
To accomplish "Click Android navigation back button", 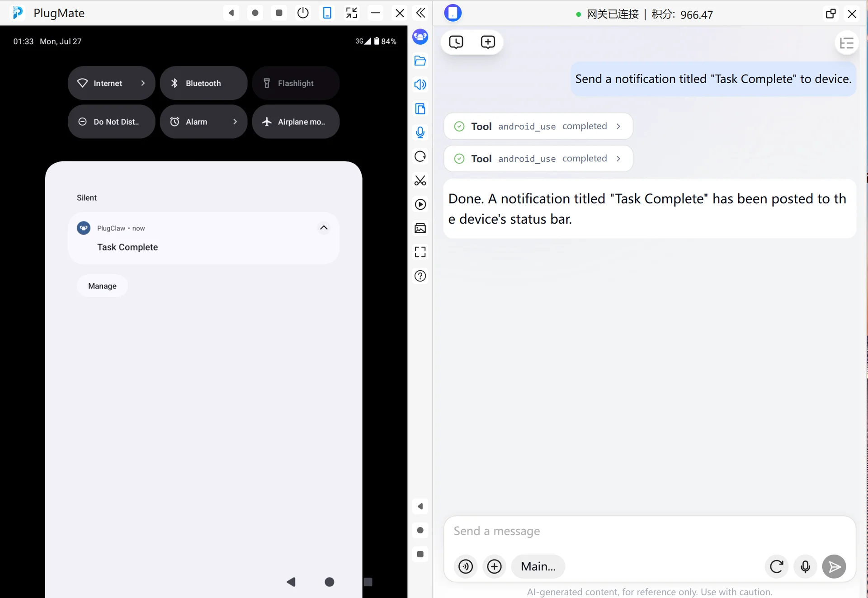I will (291, 582).
